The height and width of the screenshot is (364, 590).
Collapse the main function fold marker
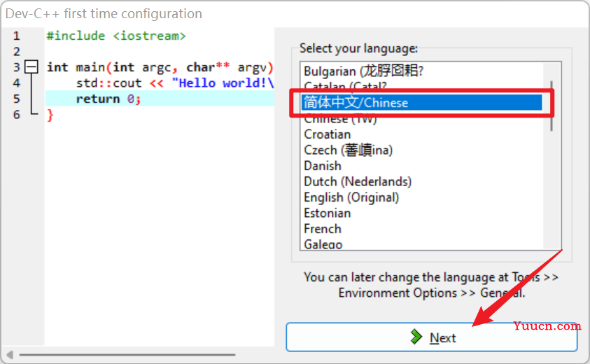pos(31,67)
